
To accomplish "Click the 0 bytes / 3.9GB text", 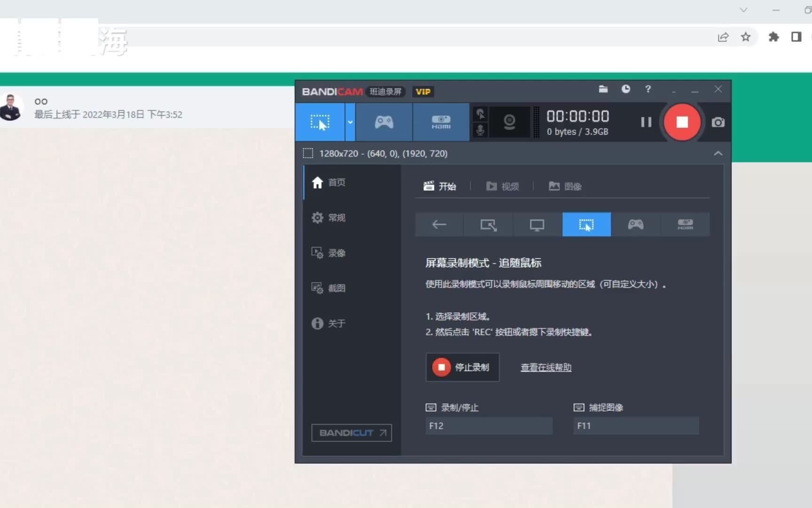I will coord(577,132).
